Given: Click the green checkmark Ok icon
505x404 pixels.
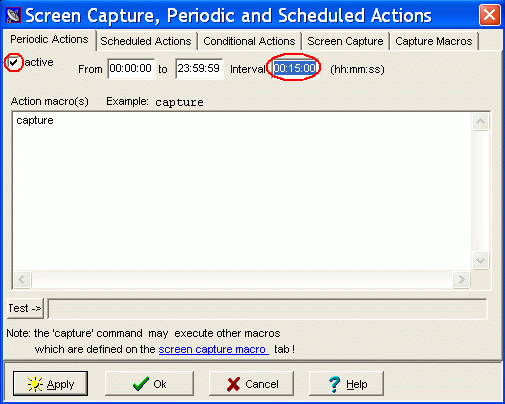Looking at the screenshot, I should tap(140, 384).
